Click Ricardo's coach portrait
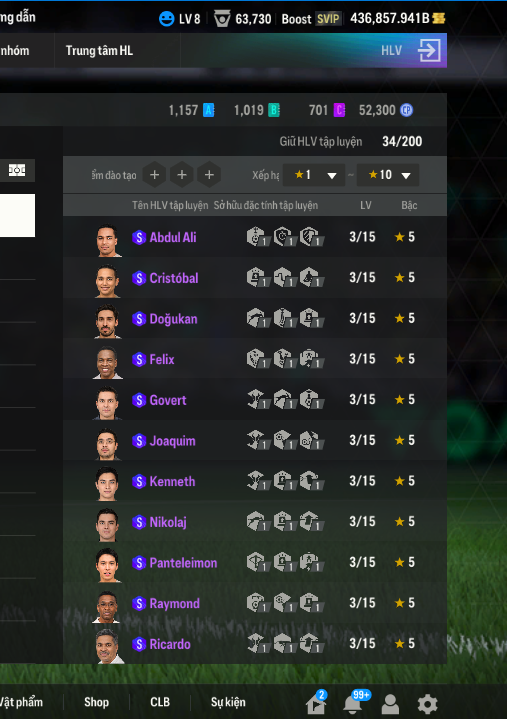 (x=108, y=646)
